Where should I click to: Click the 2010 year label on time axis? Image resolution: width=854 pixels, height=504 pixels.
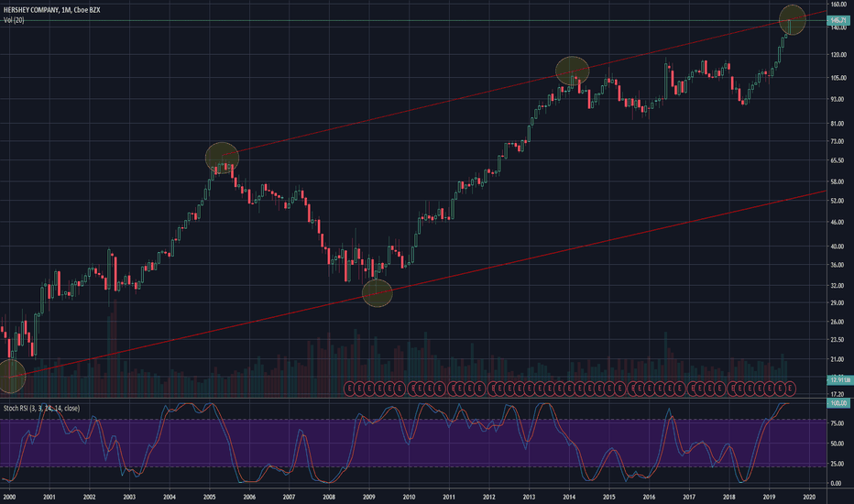point(409,497)
